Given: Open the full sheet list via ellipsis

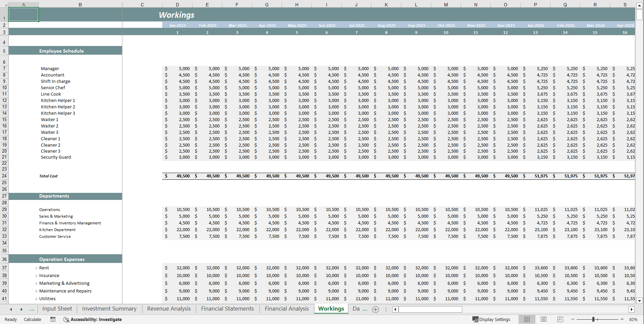Looking at the screenshot, I should (32, 309).
